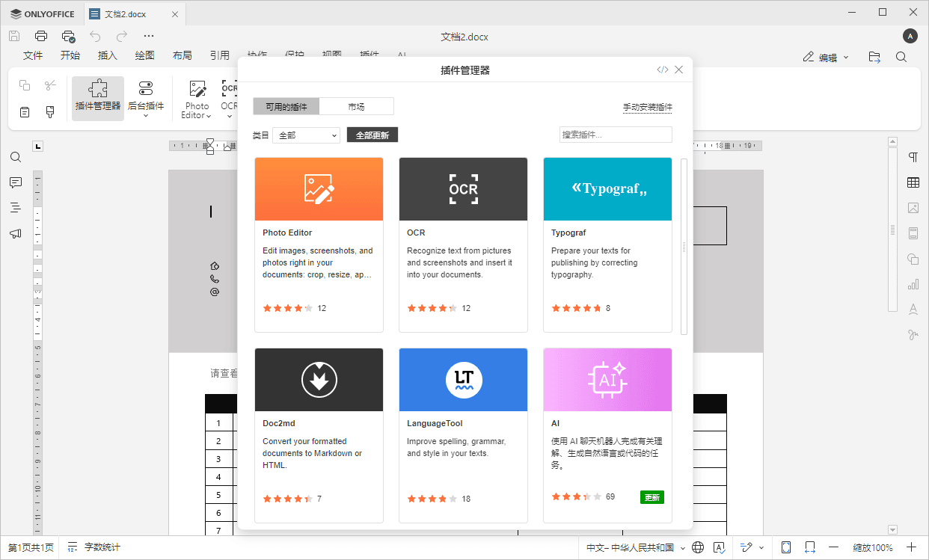This screenshot has width=929, height=560.
Task: Open table settings in right sidebar
Action: coord(913,182)
